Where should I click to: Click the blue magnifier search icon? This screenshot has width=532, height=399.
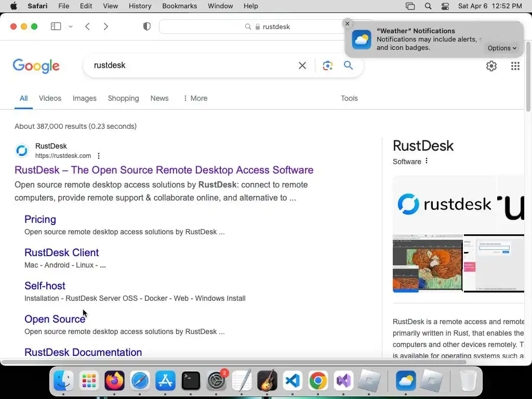348,65
